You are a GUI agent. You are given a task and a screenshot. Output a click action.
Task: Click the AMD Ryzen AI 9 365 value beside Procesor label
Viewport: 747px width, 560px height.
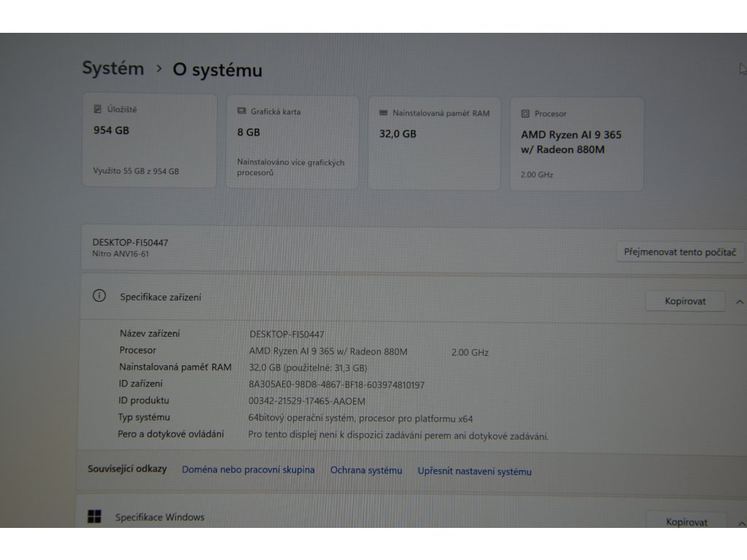click(328, 351)
